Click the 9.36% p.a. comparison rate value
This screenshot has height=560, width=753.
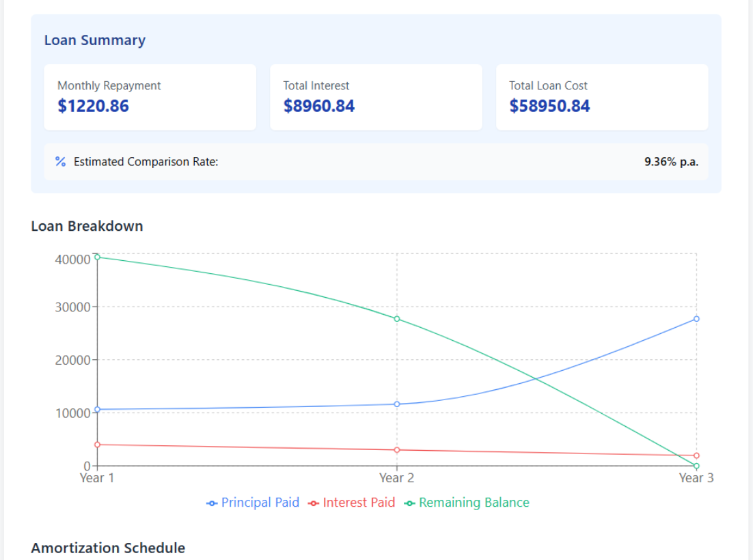pyautogui.click(x=671, y=162)
